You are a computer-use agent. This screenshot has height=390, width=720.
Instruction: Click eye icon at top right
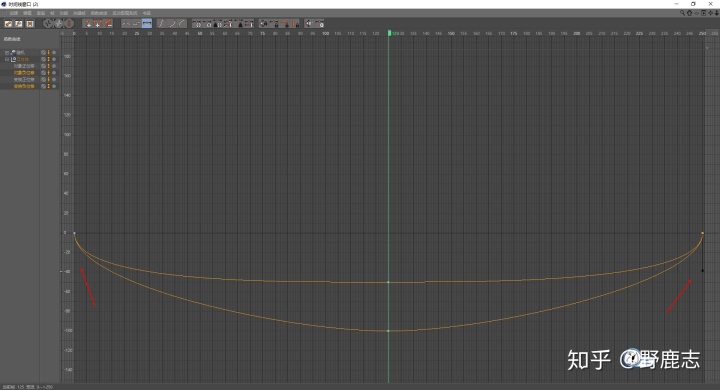(697, 13)
